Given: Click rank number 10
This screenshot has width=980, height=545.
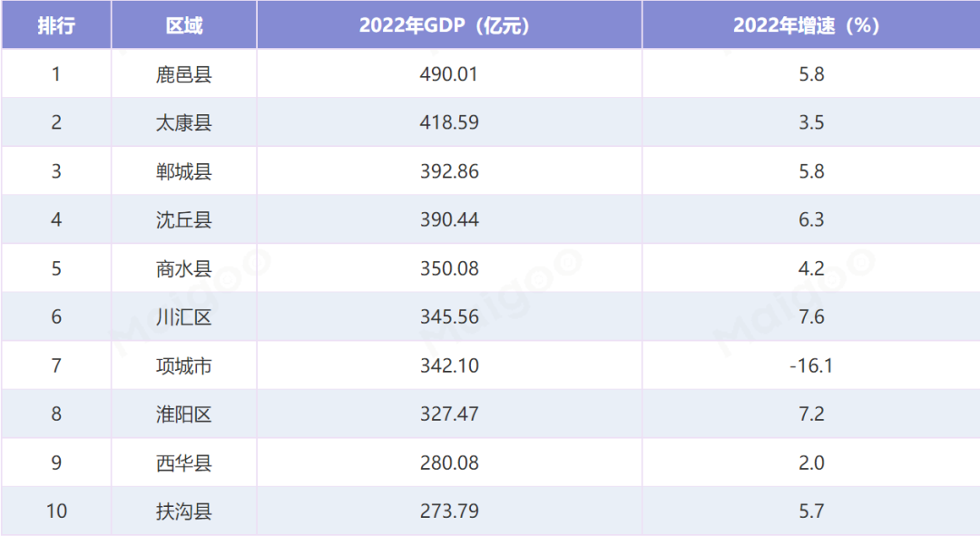Looking at the screenshot, I should pyautogui.click(x=56, y=511).
